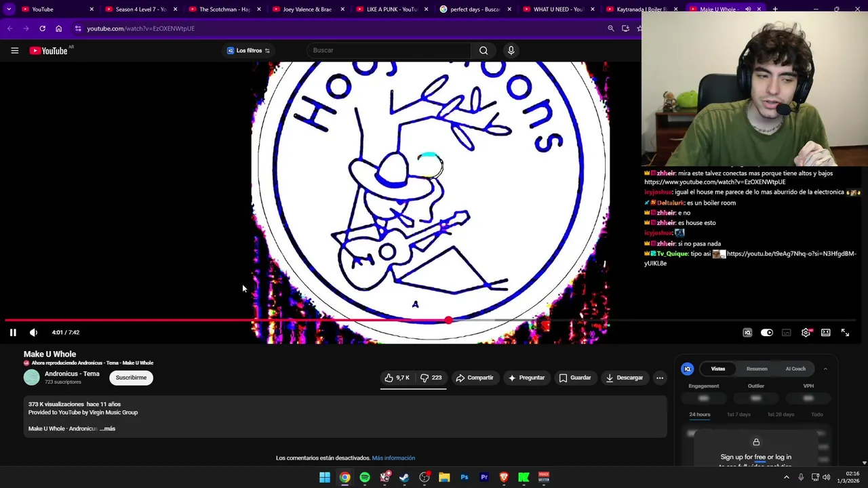The image size is (868, 488).
Task: Choose the 1st 28 days period tab
Action: tap(781, 414)
